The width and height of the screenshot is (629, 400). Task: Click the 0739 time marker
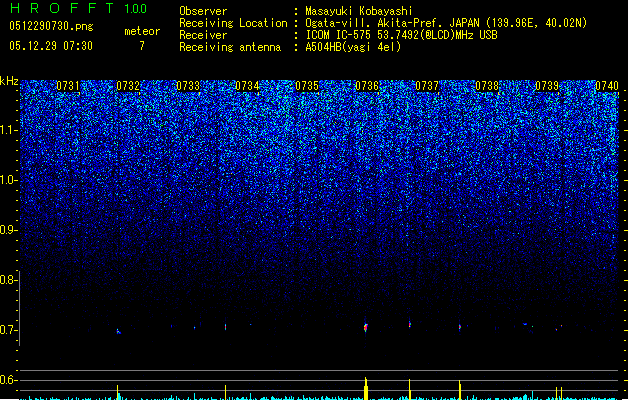point(547,86)
